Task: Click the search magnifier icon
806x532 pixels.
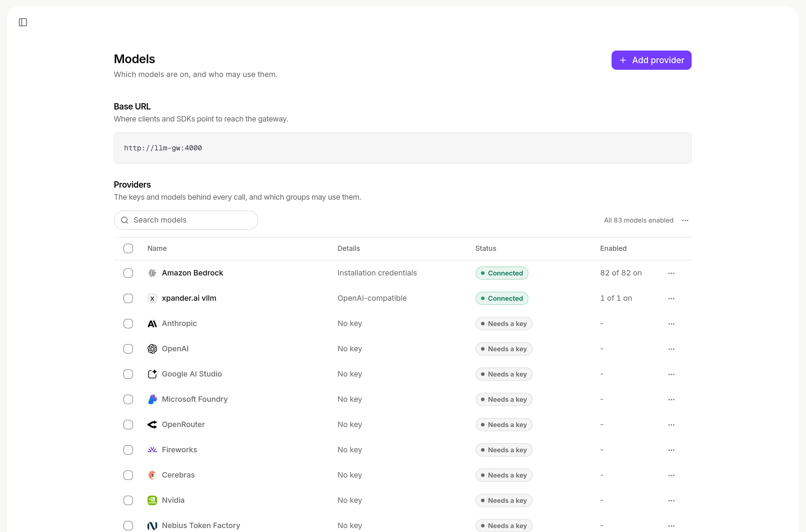Action: tap(125, 220)
